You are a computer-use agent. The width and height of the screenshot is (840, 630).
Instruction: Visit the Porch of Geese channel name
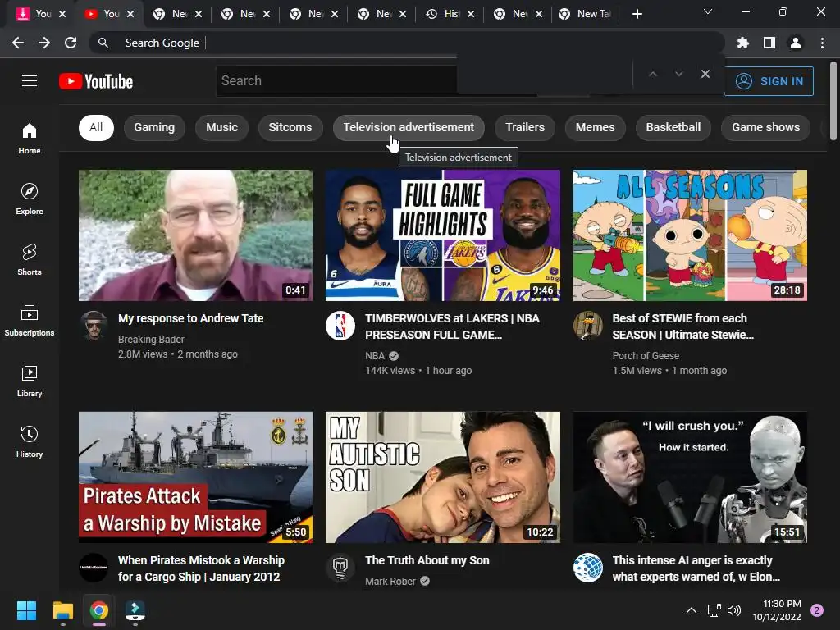click(x=646, y=356)
